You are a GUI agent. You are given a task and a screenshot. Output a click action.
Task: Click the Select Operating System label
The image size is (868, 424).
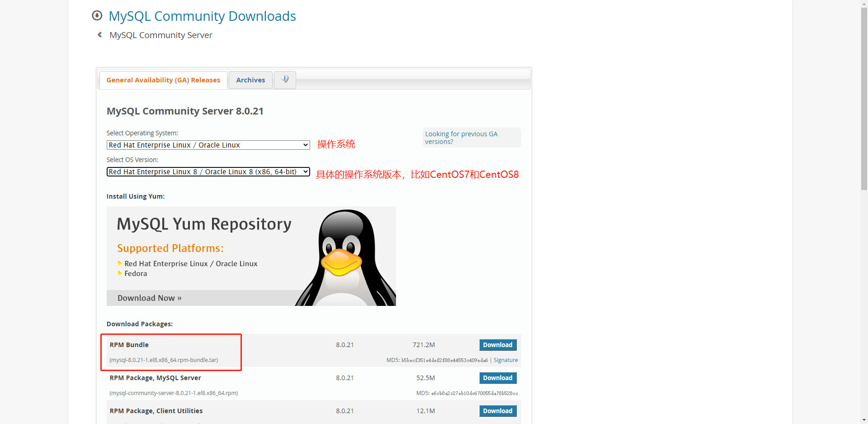pos(142,133)
